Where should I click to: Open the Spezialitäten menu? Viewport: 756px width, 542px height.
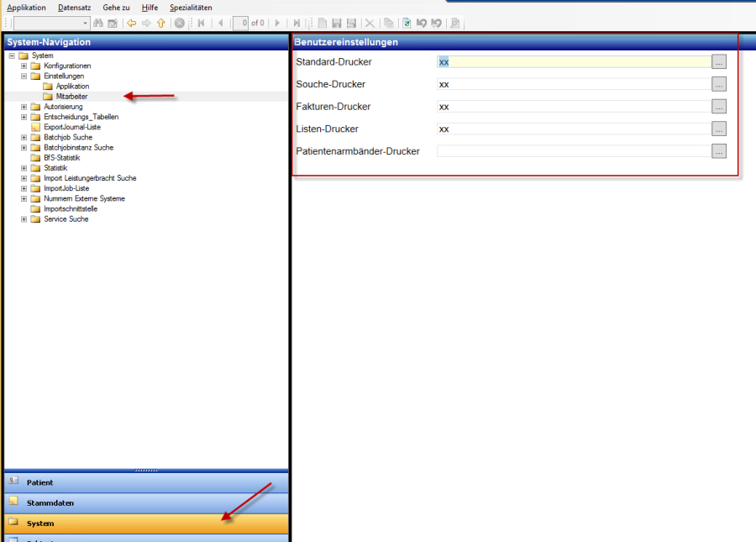click(191, 8)
